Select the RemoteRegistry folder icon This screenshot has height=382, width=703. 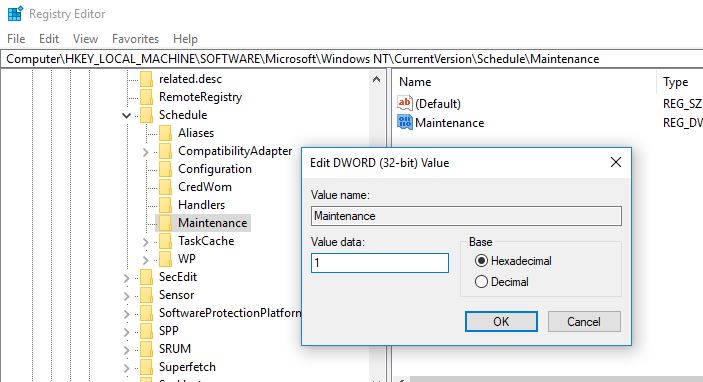click(x=146, y=97)
